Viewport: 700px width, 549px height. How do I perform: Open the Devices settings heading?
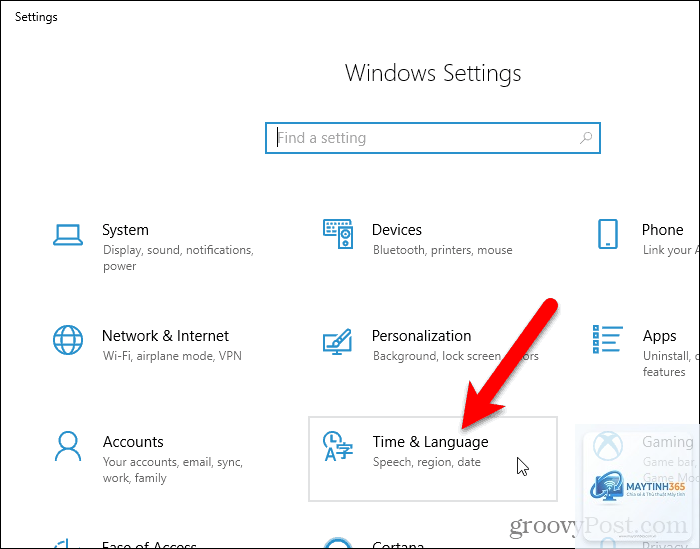tap(397, 230)
